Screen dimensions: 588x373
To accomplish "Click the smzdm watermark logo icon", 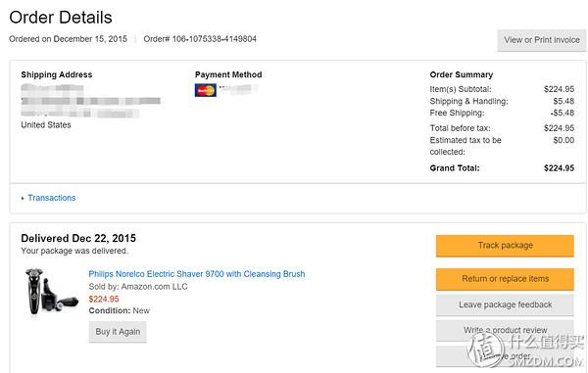I will [x=486, y=350].
